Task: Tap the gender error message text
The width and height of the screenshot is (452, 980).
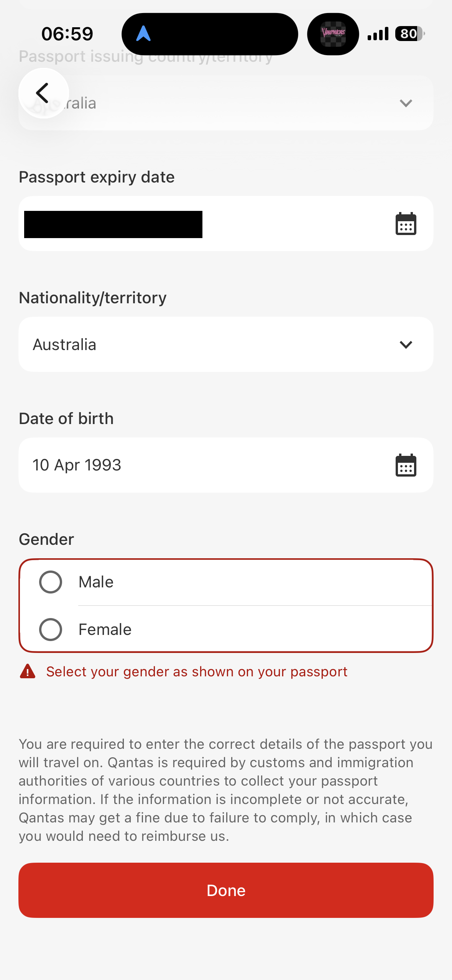Action: point(197,672)
